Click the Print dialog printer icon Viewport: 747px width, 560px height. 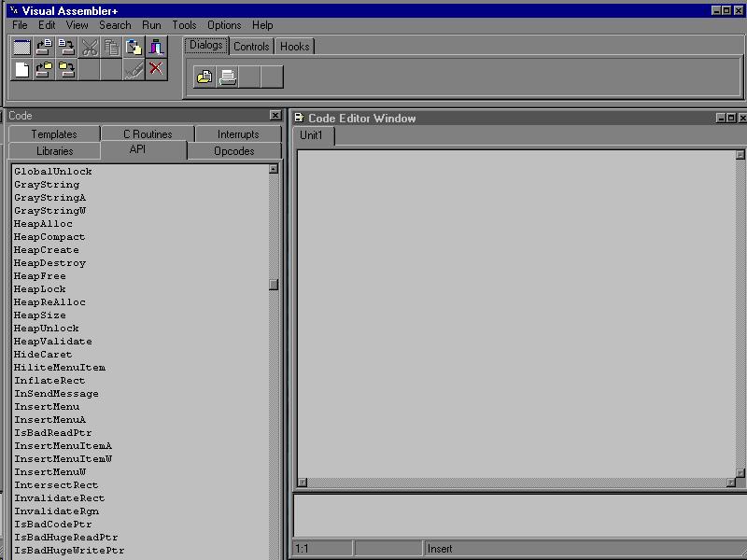[x=227, y=77]
